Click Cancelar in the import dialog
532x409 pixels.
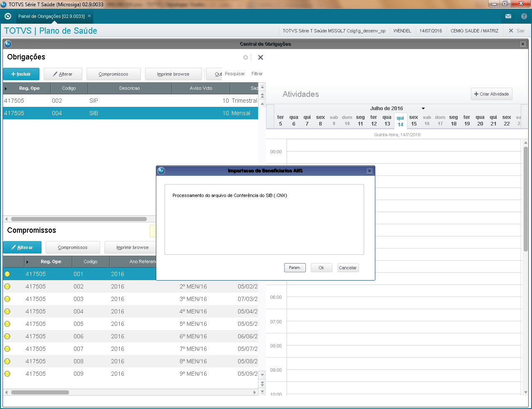coord(348,268)
